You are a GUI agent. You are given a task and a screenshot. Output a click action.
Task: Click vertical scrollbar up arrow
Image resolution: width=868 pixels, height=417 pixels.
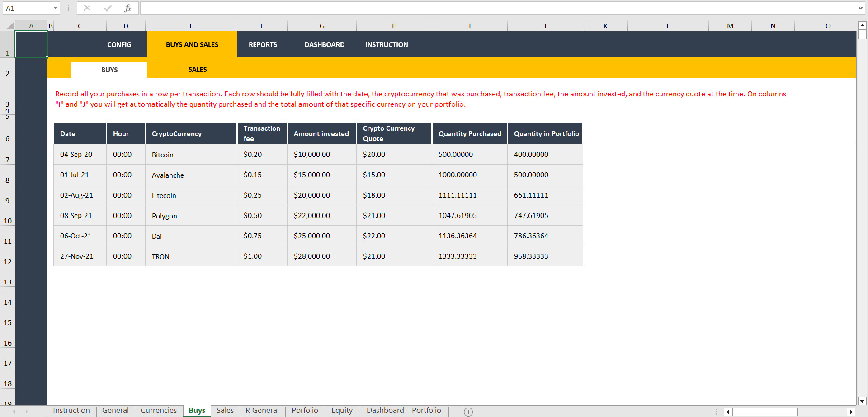point(862,25)
